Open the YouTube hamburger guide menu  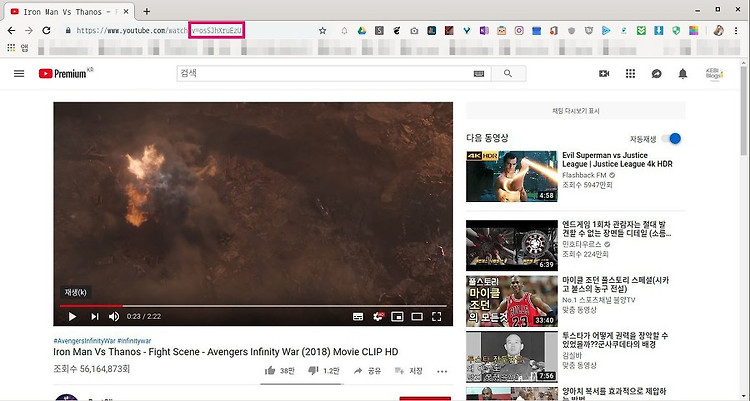[x=19, y=74]
